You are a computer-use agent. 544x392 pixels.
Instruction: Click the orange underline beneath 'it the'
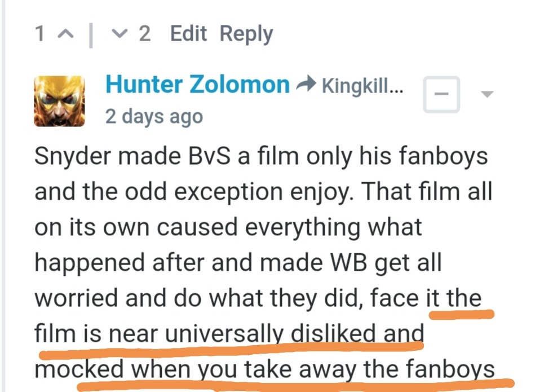coord(462,315)
